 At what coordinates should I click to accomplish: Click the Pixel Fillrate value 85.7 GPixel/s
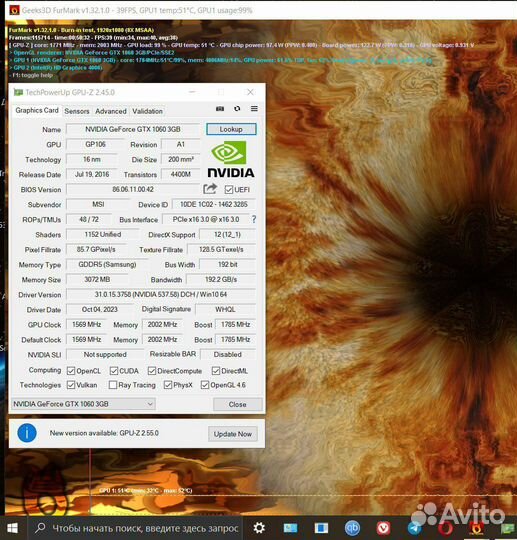pos(96,249)
